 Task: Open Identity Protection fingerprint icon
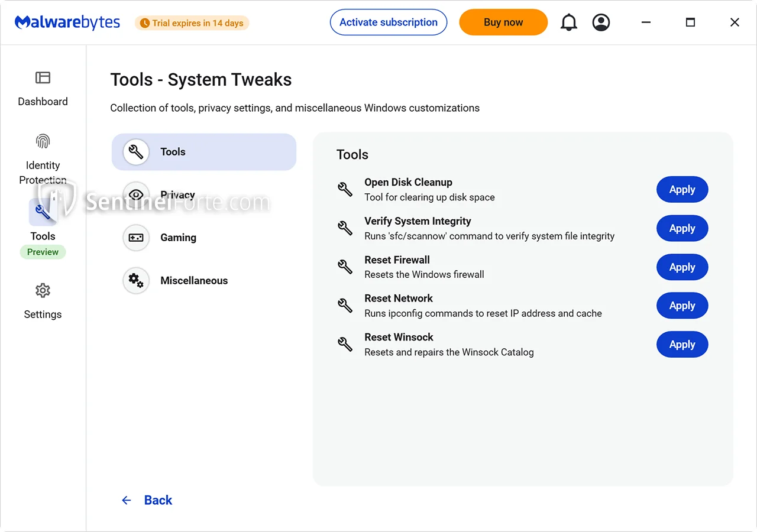[x=43, y=141]
